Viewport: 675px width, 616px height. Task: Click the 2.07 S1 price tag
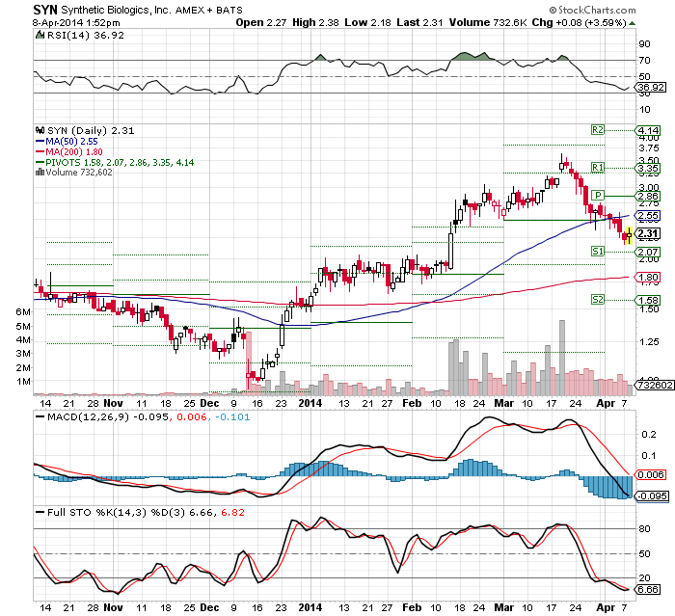(648, 252)
